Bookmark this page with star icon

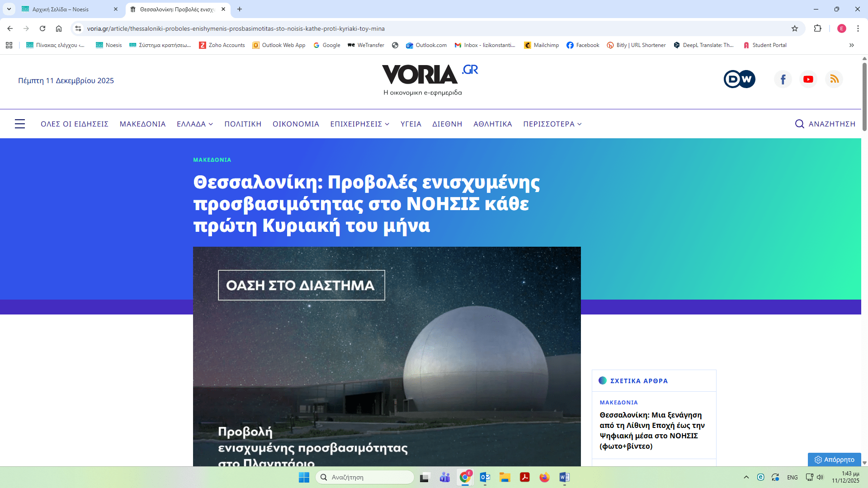pos(795,28)
